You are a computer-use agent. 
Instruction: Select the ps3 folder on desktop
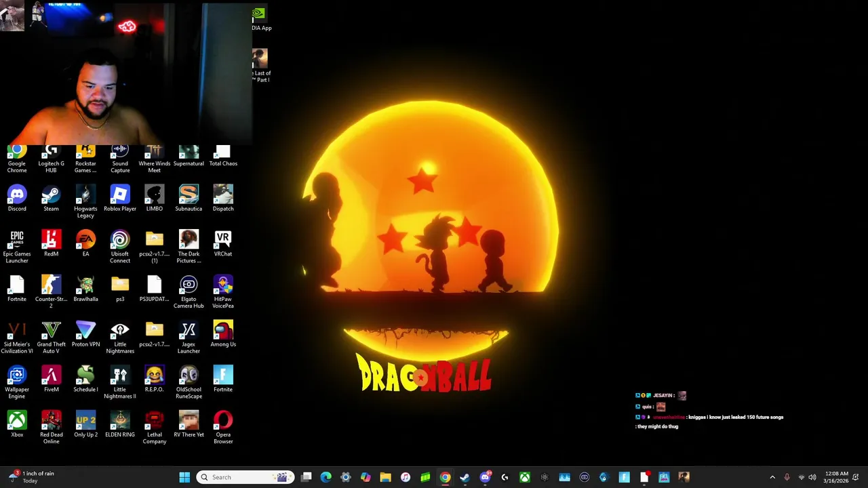[120, 289]
